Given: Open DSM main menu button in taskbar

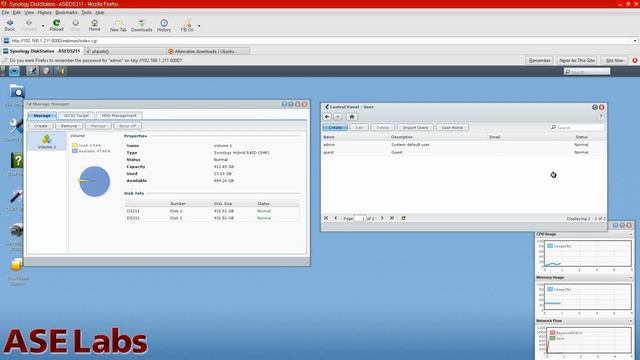Looking at the screenshot, I should tap(14, 71).
